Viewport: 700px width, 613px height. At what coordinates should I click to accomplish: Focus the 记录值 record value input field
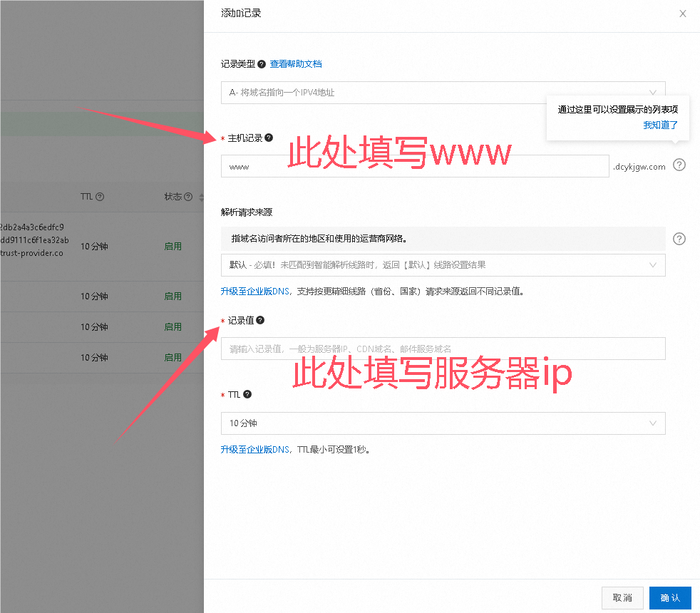443,349
